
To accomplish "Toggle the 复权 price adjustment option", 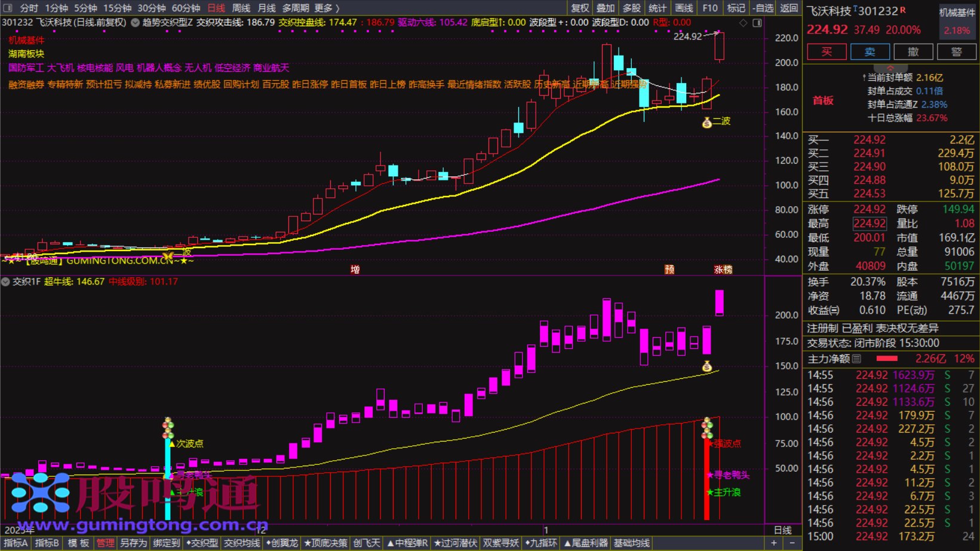I will pyautogui.click(x=579, y=8).
